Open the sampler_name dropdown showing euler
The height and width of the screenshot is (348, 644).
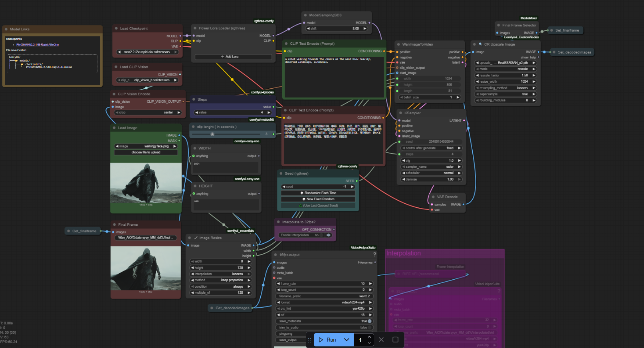[x=431, y=167]
